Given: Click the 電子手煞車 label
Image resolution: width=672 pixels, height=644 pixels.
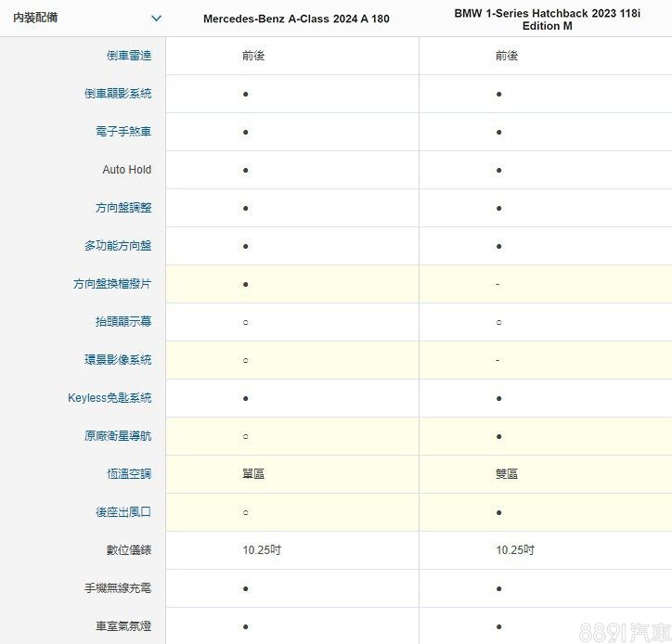Looking at the screenshot, I should (123, 132).
